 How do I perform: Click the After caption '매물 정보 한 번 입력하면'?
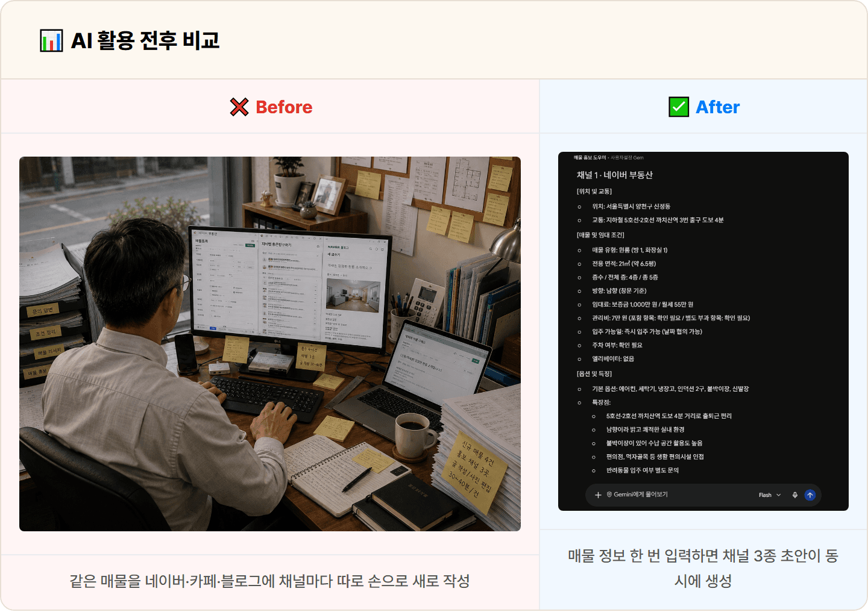(x=703, y=568)
